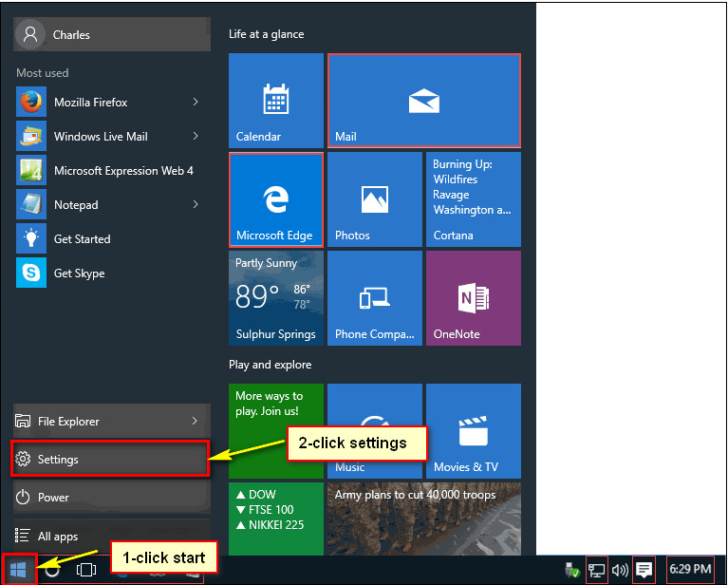The width and height of the screenshot is (728, 585).
Task: Launch the OneNote tile
Action: (474, 298)
